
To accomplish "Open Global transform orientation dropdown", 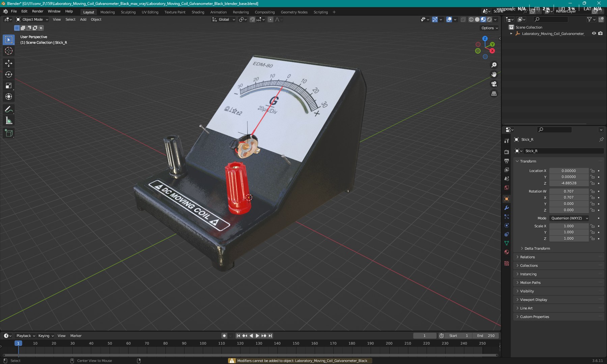I will [224, 20].
